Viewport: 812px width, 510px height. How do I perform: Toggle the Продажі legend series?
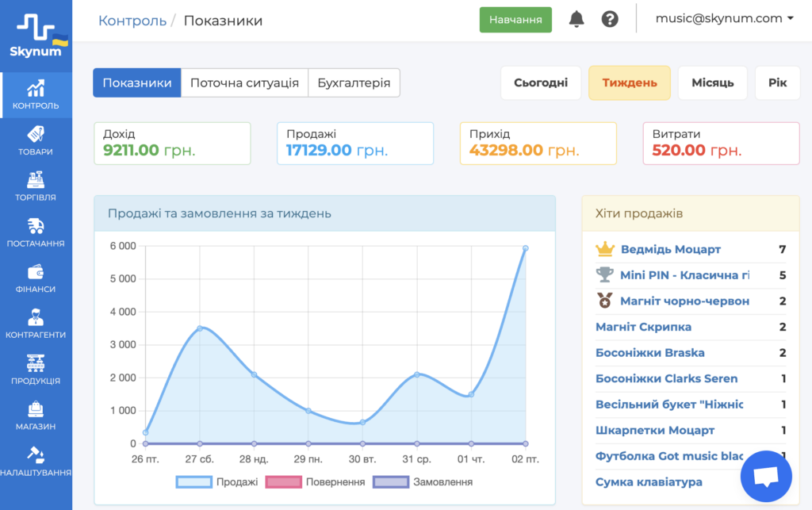tap(217, 482)
